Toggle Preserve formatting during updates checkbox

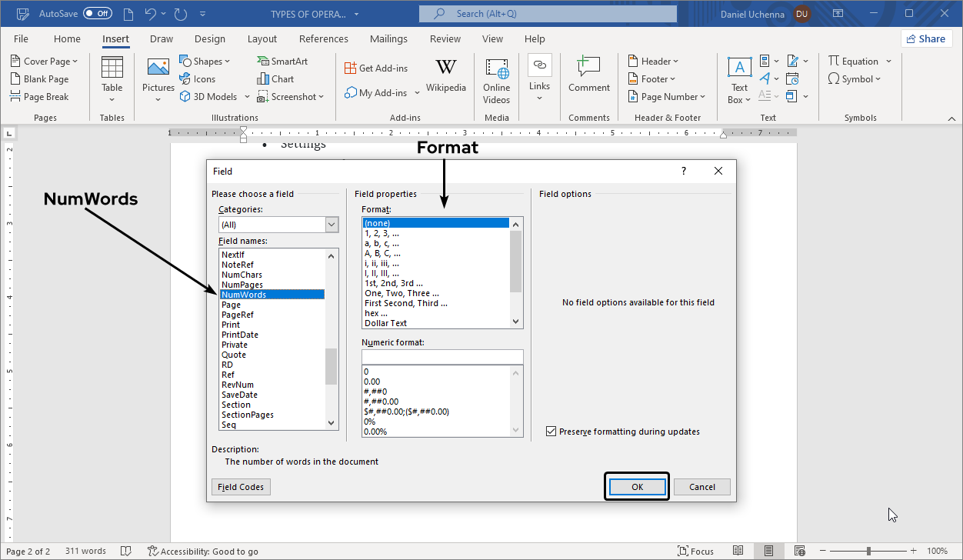551,432
